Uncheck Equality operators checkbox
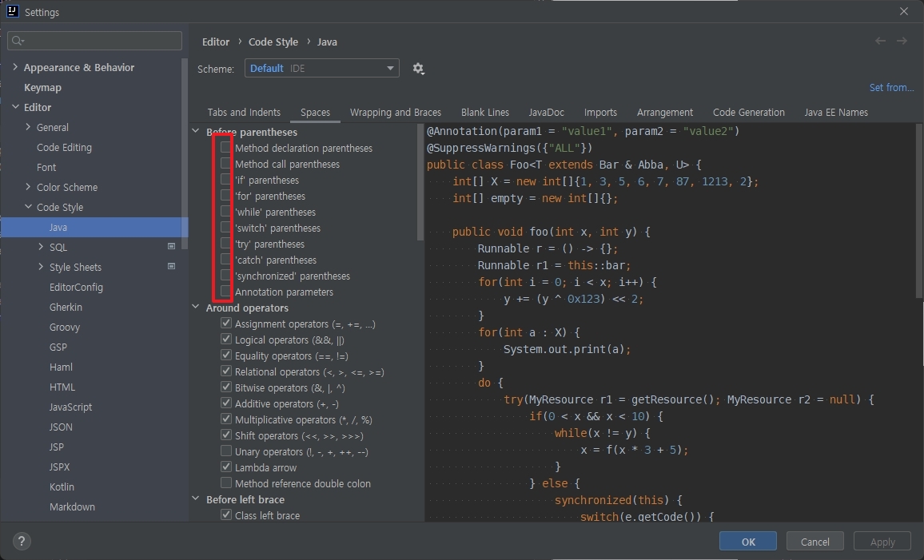Viewport: 924px width, 560px height. coord(225,355)
